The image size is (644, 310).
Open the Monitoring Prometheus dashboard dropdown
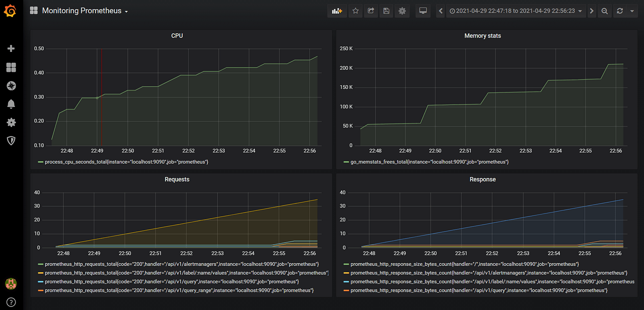[x=85, y=11]
